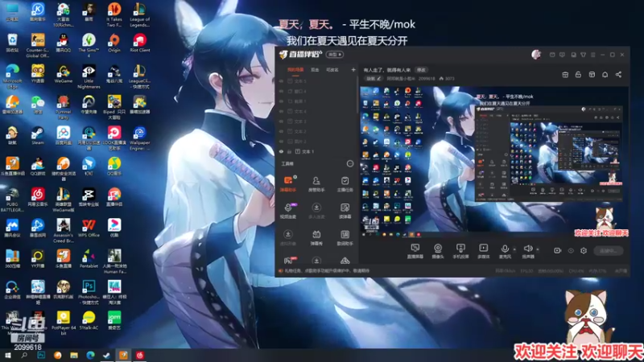Viewport: 644px width, 362px height.
Task: Open the user avatar in title bar
Action: click(x=536, y=54)
